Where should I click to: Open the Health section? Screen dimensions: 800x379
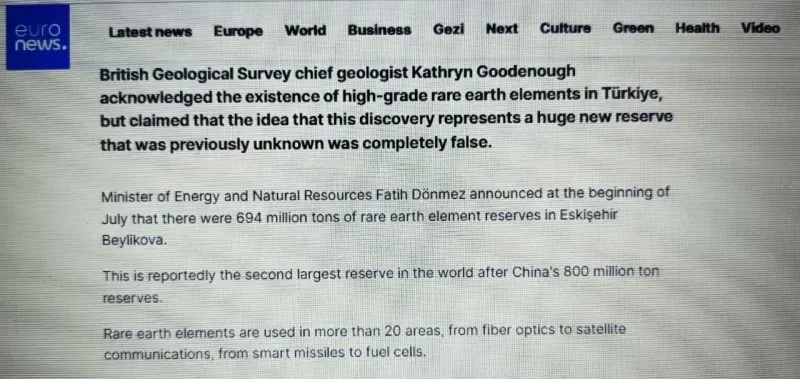pos(697,28)
